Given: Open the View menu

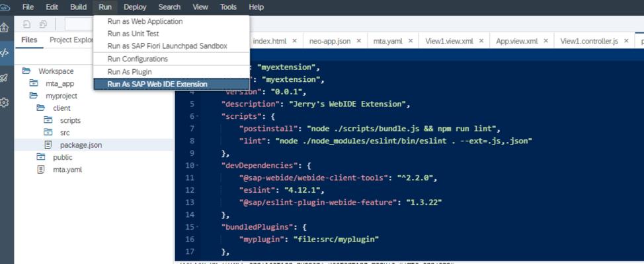Looking at the screenshot, I should tap(200, 7).
